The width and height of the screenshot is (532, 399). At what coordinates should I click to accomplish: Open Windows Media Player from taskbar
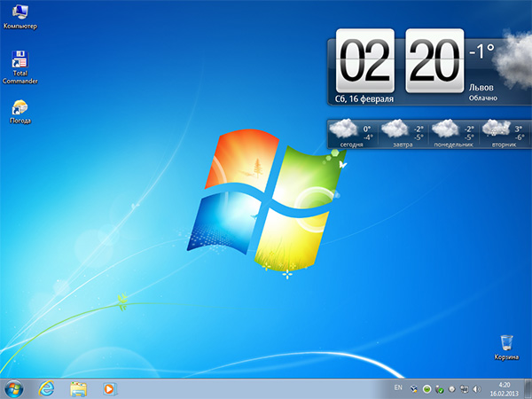[108, 388]
